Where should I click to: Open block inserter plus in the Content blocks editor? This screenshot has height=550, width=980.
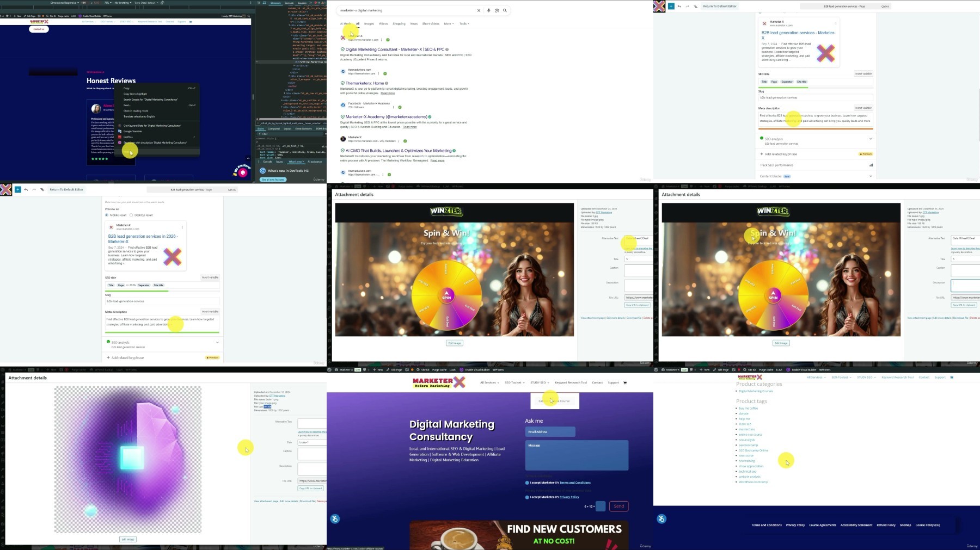(671, 6)
